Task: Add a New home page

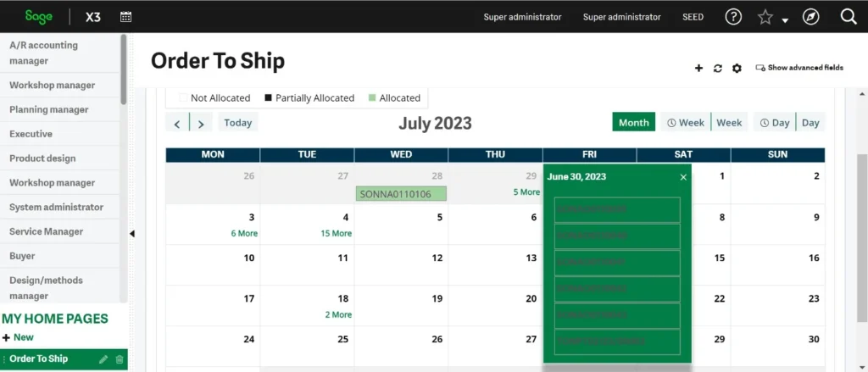Action: coord(18,337)
